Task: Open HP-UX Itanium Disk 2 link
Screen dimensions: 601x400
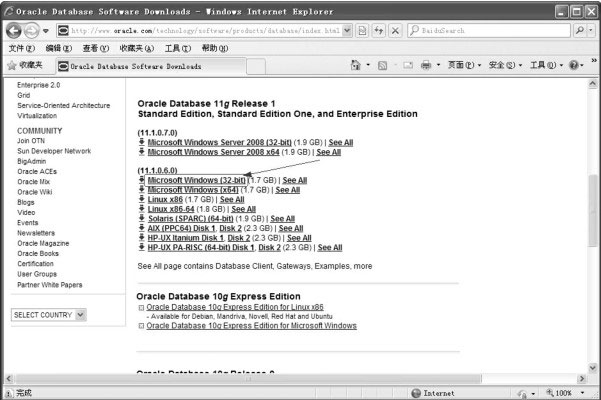Action: point(239,238)
